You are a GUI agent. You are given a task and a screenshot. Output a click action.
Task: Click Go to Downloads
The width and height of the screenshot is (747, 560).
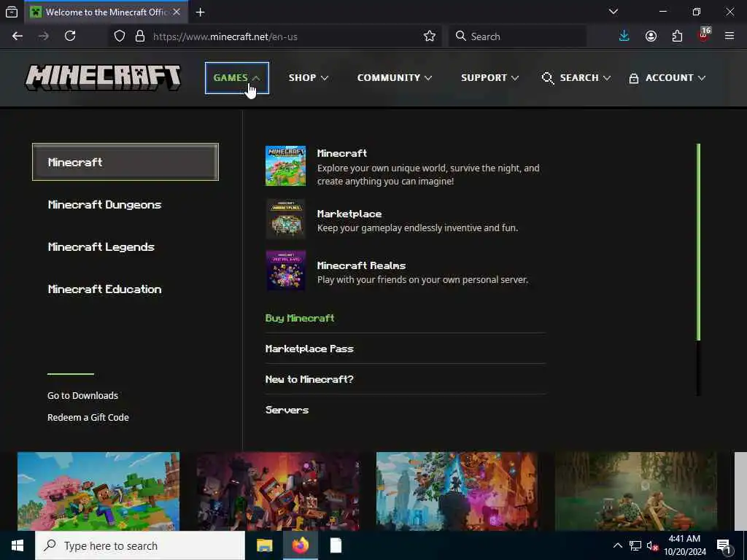click(x=82, y=396)
